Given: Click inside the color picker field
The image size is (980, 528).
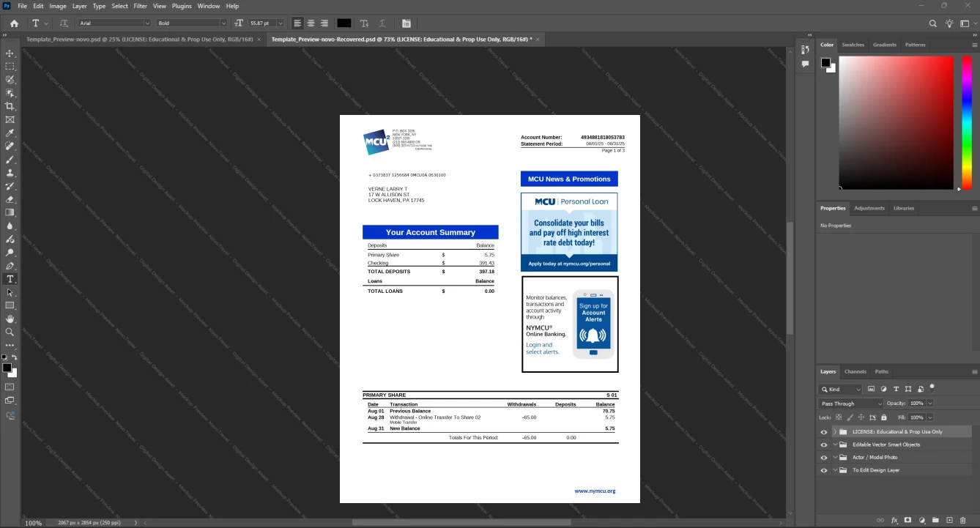Looking at the screenshot, I should [896, 123].
